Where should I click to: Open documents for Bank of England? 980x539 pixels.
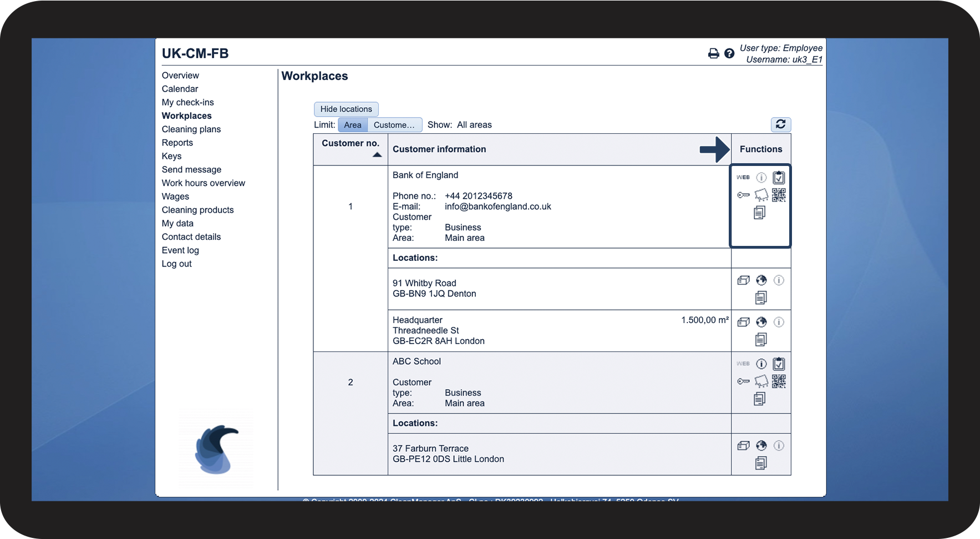point(760,213)
